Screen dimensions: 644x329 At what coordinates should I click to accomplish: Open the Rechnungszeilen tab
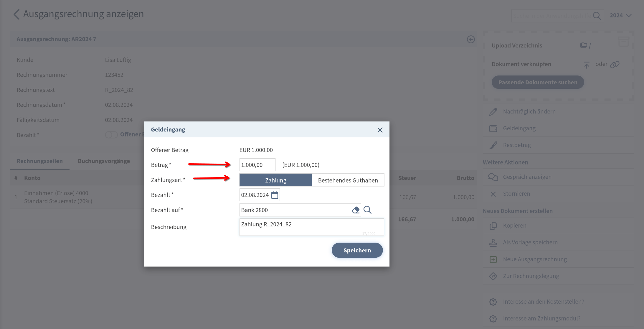[x=40, y=161]
